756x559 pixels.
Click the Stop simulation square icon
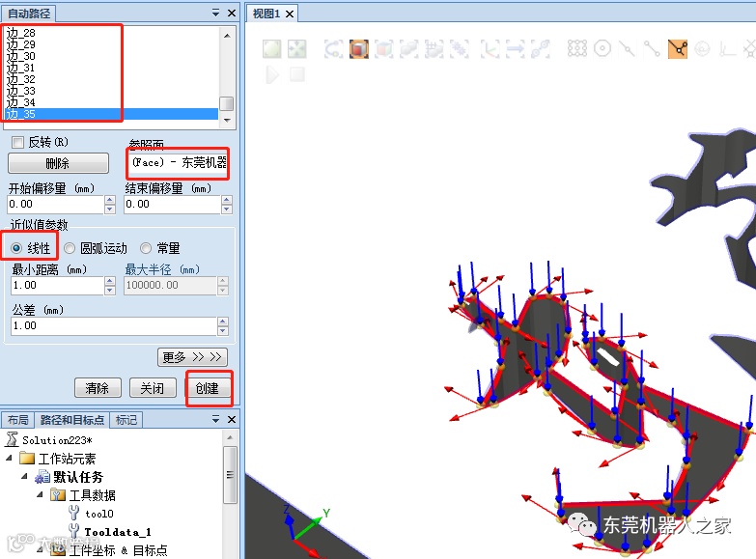tap(297, 74)
